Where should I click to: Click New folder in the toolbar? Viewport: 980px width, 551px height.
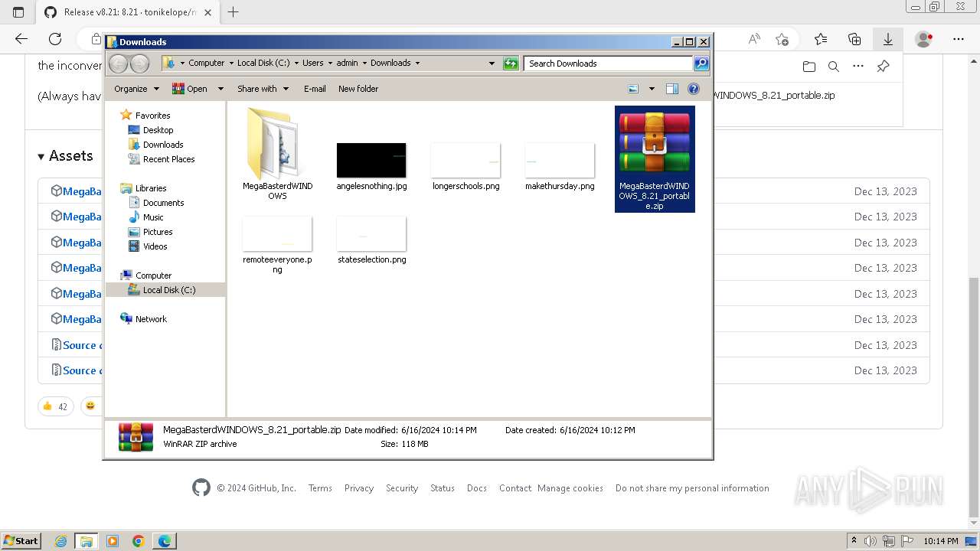coord(358,89)
